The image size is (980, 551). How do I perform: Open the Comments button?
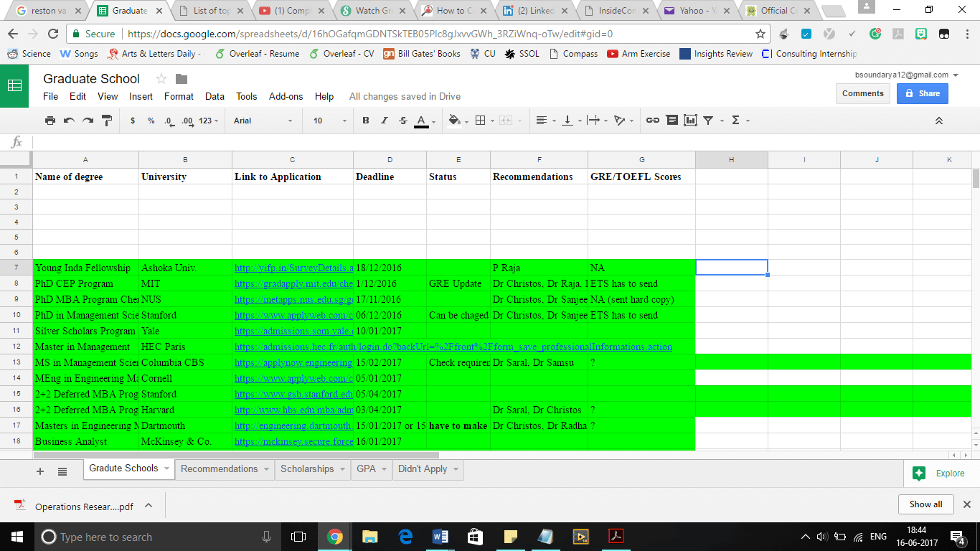(863, 93)
